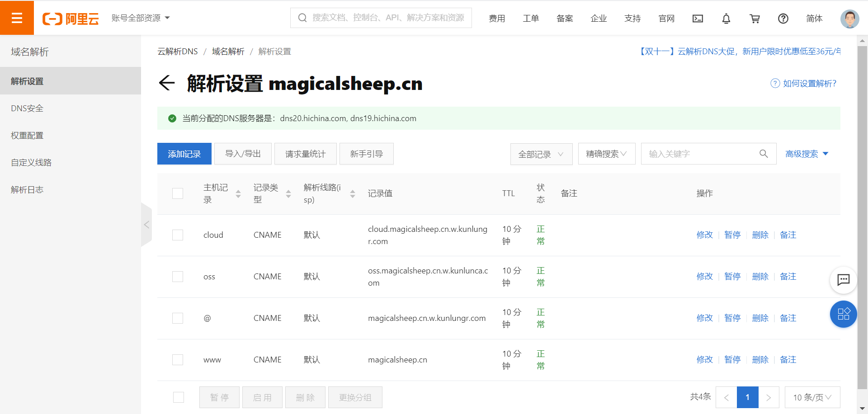
Task: Open the 工单 menu
Action: point(531,19)
